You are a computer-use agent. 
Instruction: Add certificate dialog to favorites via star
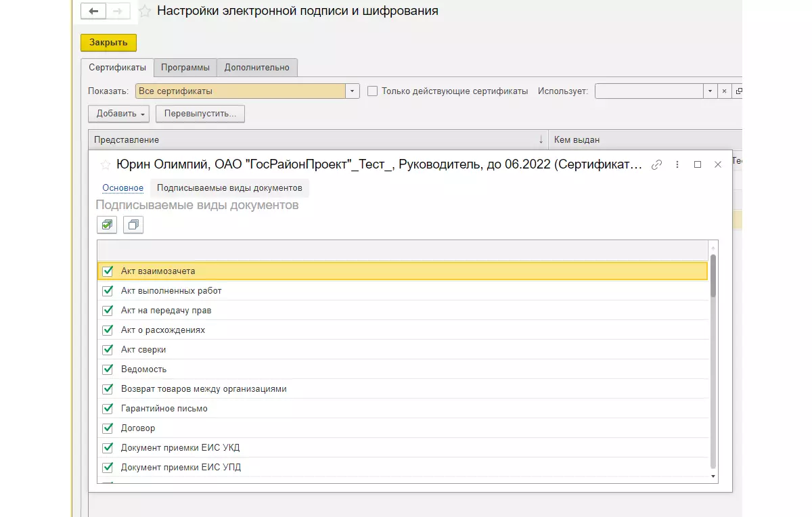(105, 164)
